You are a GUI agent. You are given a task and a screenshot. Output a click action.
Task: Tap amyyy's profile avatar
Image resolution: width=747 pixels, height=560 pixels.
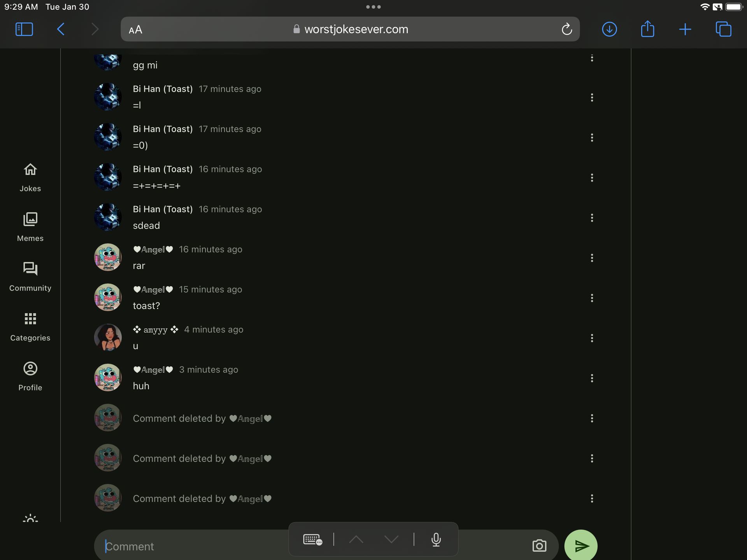click(x=108, y=337)
